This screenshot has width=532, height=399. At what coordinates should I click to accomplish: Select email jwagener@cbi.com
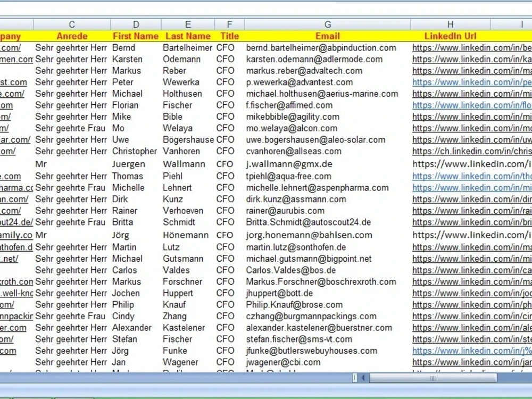pos(283,362)
